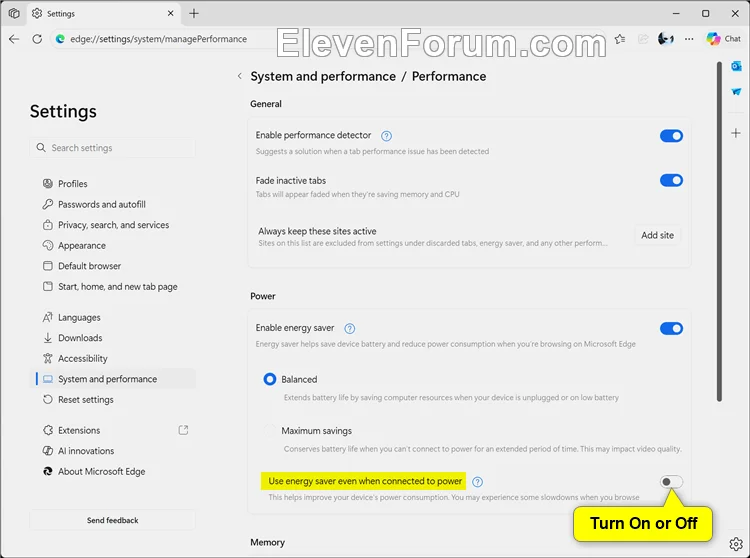
Task: Open Passwords and autofill section
Action: pyautogui.click(x=113, y=204)
